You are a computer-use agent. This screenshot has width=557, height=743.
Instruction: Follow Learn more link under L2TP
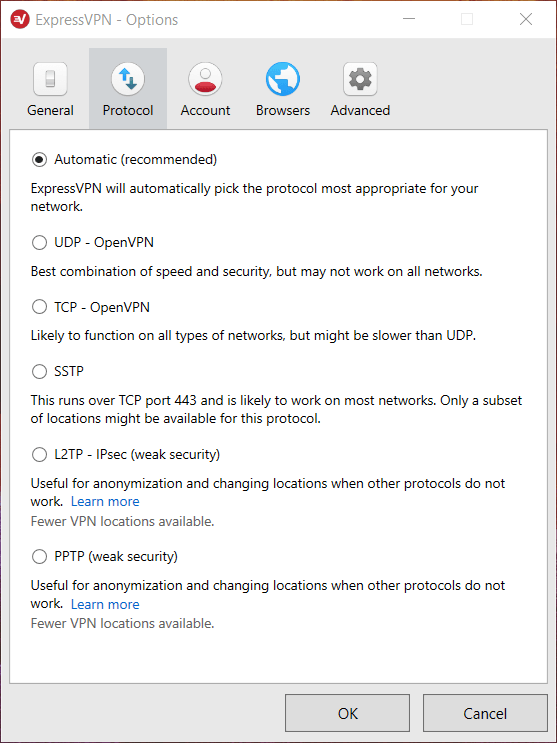pyautogui.click(x=105, y=501)
